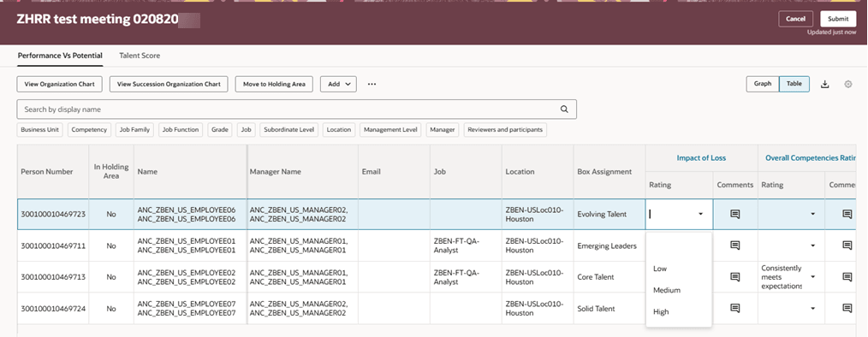Click the Evolving Talent box assignment cell
The width and height of the screenshot is (868, 337).
click(x=609, y=214)
